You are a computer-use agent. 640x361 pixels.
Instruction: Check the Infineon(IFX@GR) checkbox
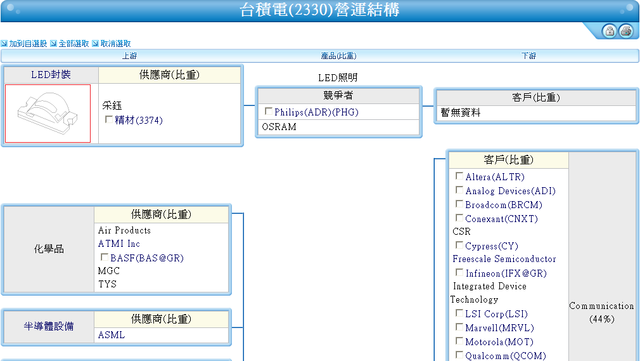459,272
